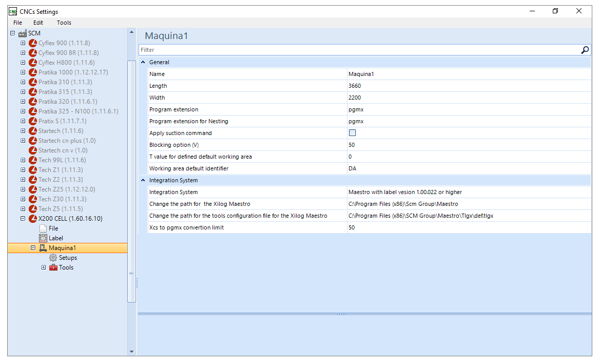Image resolution: width=600 pixels, height=364 pixels.
Task: Click the Pratika 325 - N100 machine icon
Action: (x=33, y=111)
